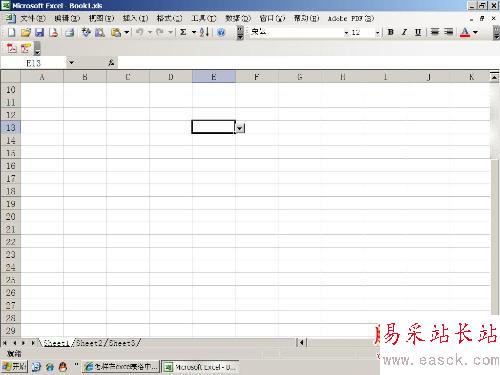The height and width of the screenshot is (375, 500).
Task: Click horizontal scrollbar left arrow
Action: (x=302, y=343)
